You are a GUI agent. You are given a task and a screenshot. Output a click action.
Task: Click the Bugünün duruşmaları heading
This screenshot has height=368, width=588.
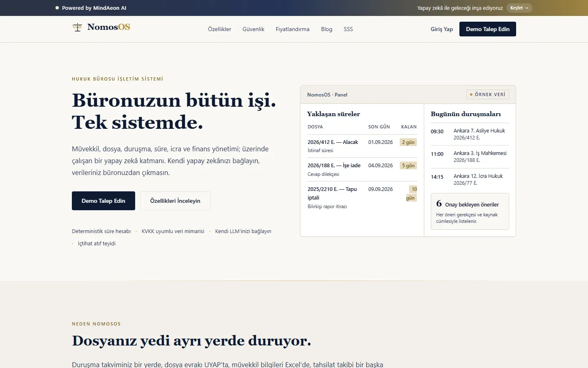[x=466, y=114]
